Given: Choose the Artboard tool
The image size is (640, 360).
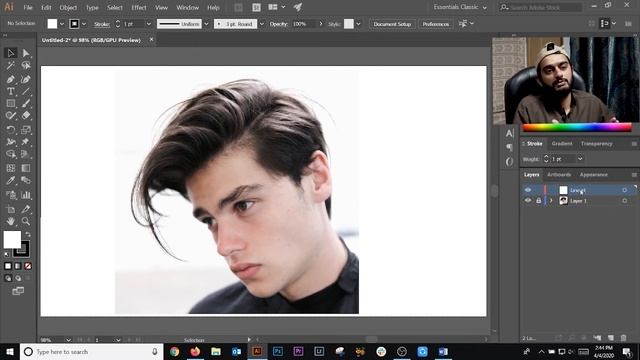Looking at the screenshot, I should pyautogui.click(x=11, y=209).
